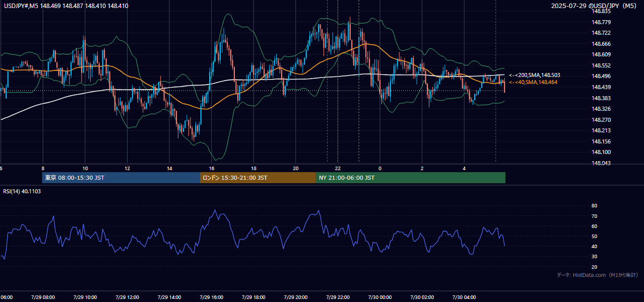The image size is (644, 302).
Task: Click price axis value 148.326
Action: 601,109
